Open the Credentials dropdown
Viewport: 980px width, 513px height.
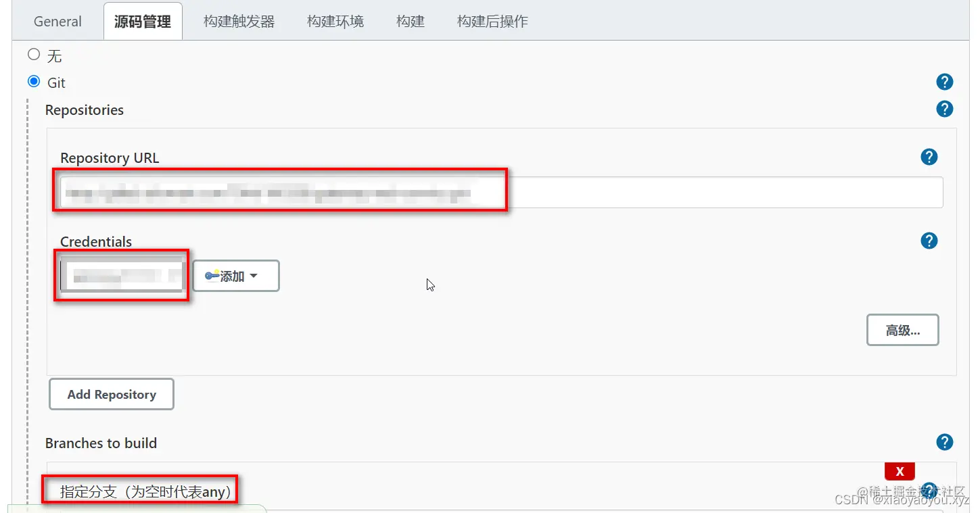122,275
